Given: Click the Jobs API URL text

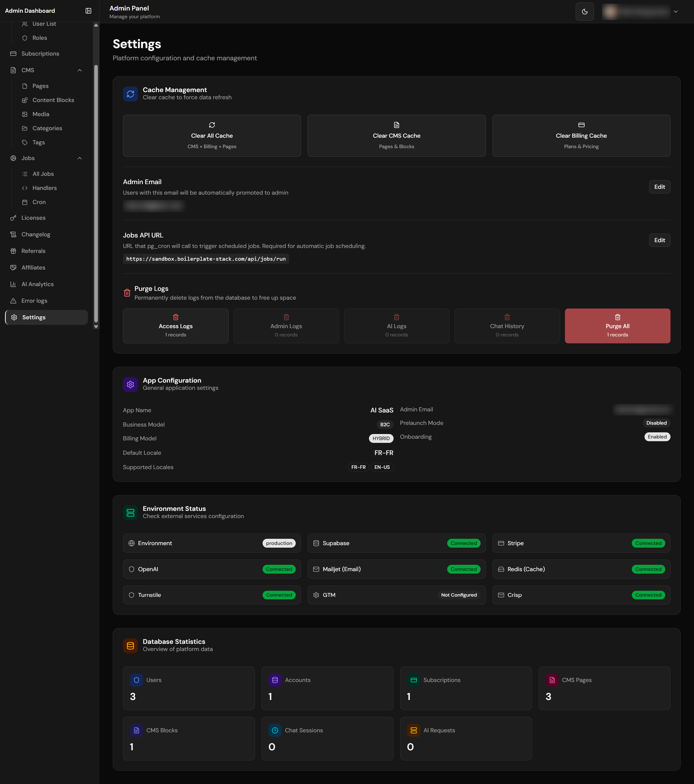Looking at the screenshot, I should click(x=206, y=259).
